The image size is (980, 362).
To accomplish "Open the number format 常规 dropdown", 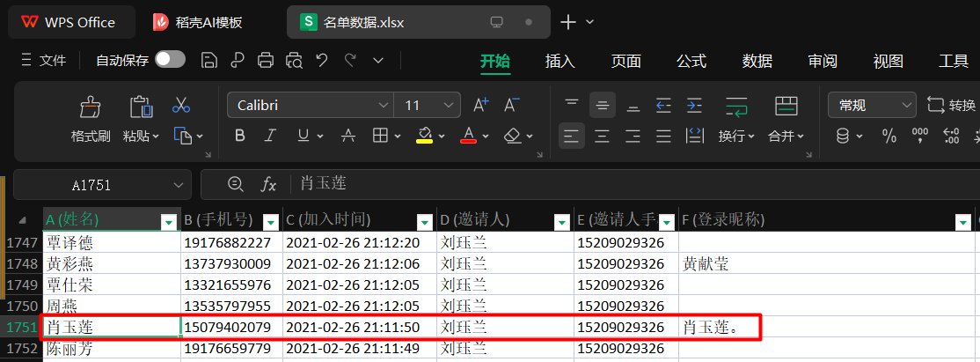I will point(905,105).
